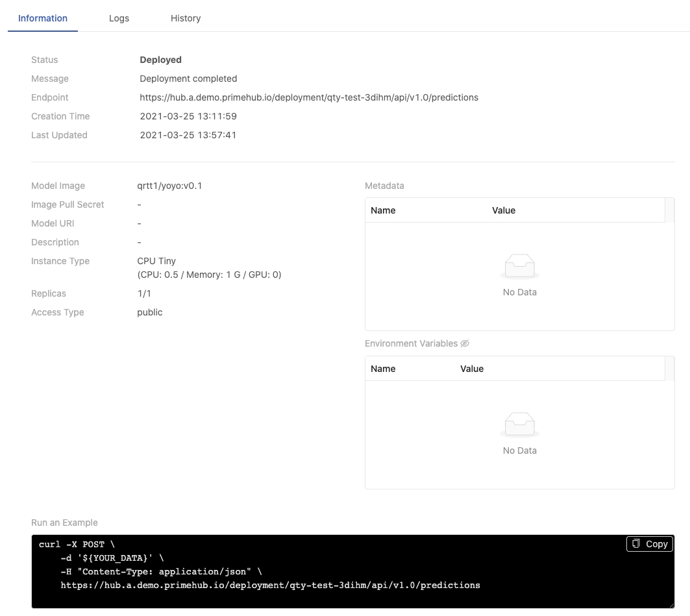Click the Metadata empty inbox icon
The height and width of the screenshot is (616, 690).
coord(520,266)
